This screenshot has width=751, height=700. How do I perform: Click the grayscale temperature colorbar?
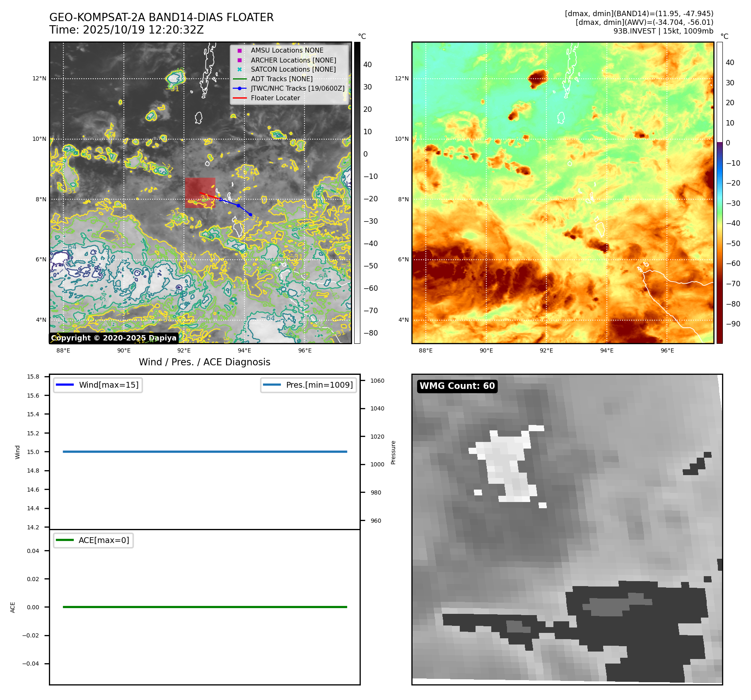coord(357,193)
